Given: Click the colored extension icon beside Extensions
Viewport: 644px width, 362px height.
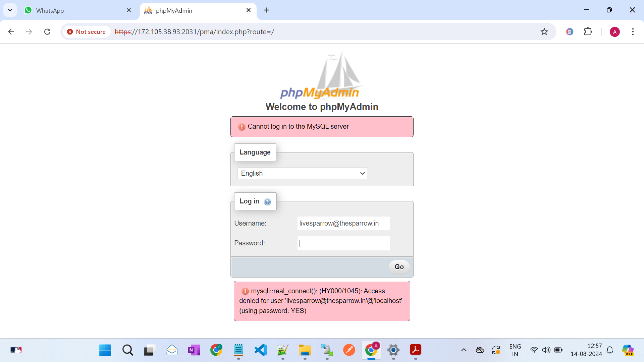Looking at the screenshot, I should [x=570, y=32].
